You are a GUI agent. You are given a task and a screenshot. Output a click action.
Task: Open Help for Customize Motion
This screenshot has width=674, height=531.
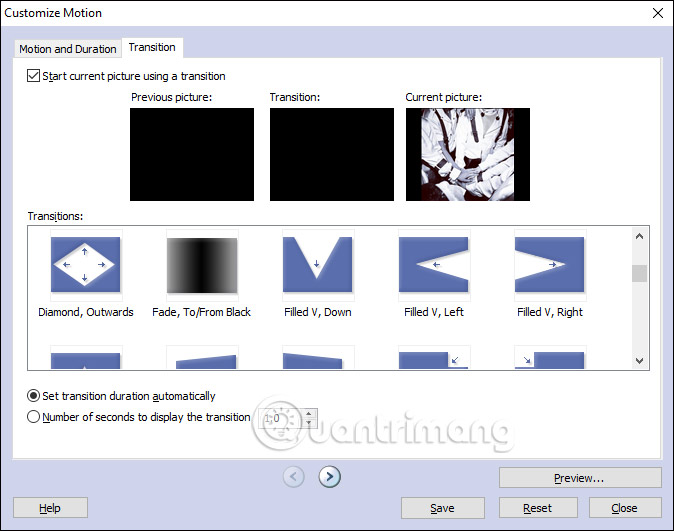coord(50,508)
